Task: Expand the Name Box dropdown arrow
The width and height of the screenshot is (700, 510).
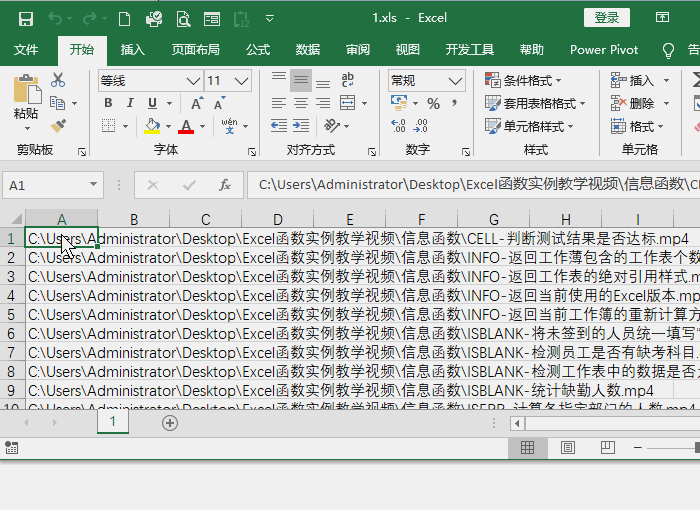Action: [94, 185]
